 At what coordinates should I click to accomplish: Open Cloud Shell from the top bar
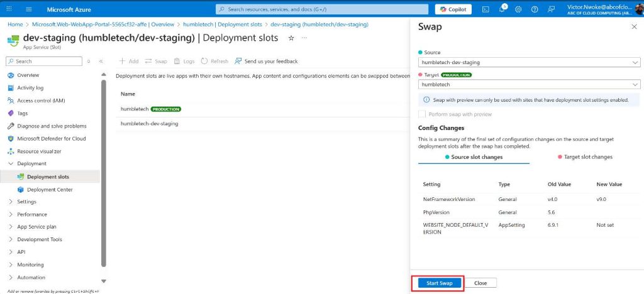coord(486,9)
